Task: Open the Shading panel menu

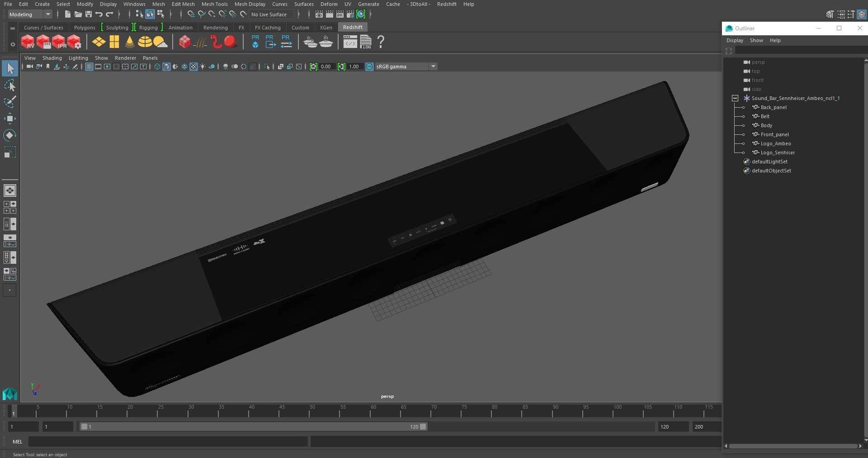Action: 52,58
